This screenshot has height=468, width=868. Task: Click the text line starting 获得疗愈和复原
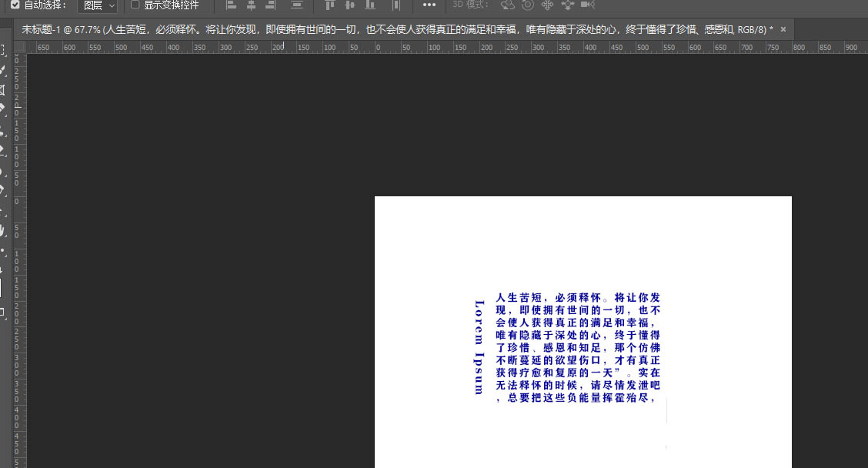click(x=577, y=373)
